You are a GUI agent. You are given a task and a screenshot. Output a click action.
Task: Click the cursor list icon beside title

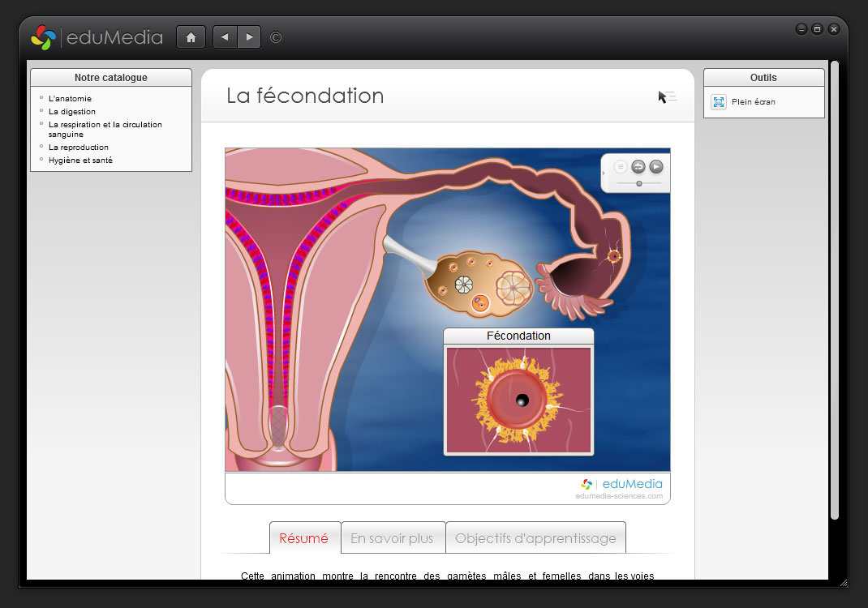pyautogui.click(x=667, y=97)
